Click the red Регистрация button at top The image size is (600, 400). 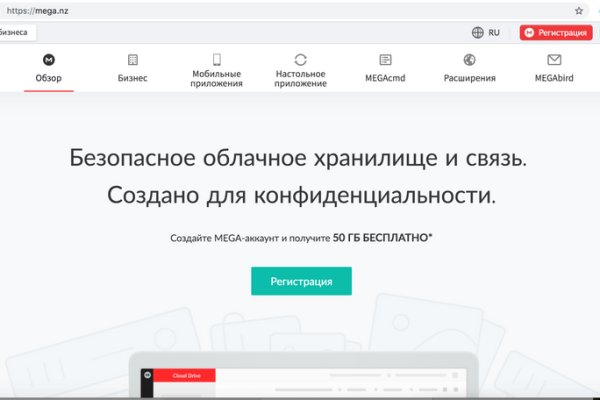point(556,33)
